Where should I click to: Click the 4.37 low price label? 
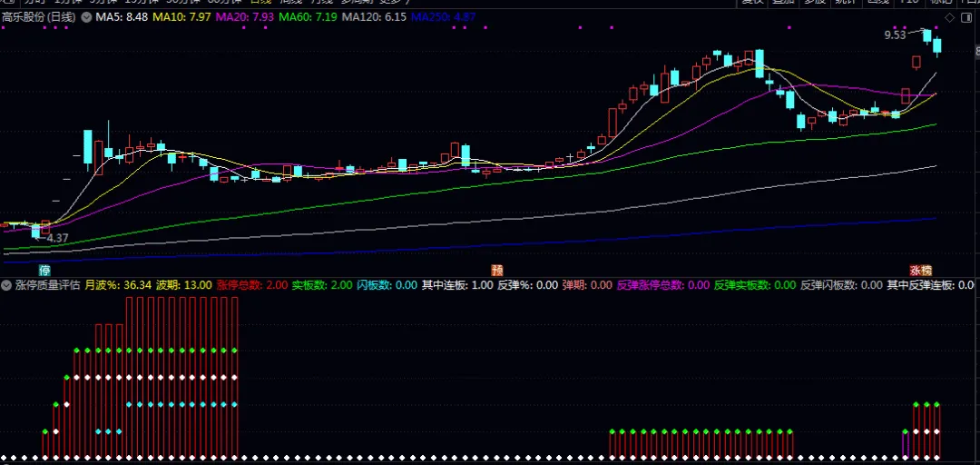click(x=57, y=238)
